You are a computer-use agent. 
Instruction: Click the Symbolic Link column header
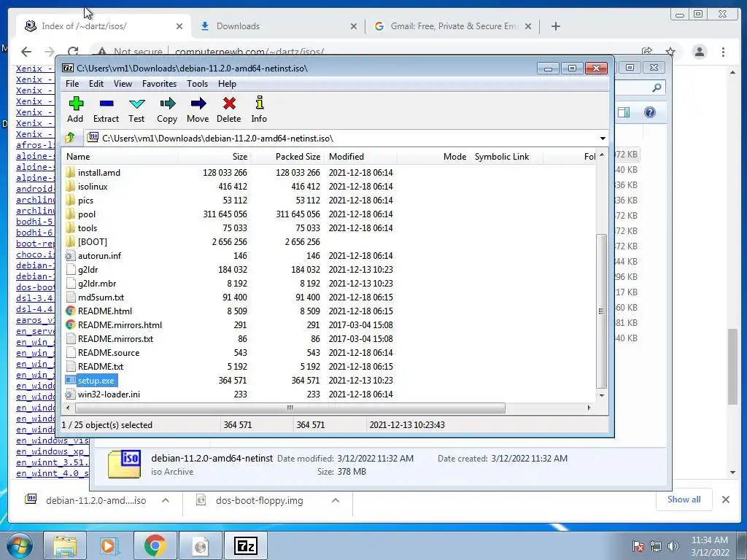(506, 157)
